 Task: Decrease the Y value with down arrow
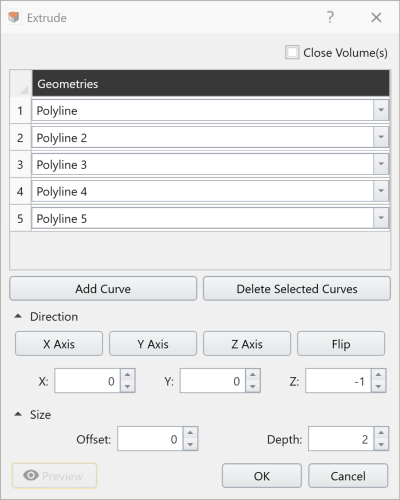[x=253, y=387]
